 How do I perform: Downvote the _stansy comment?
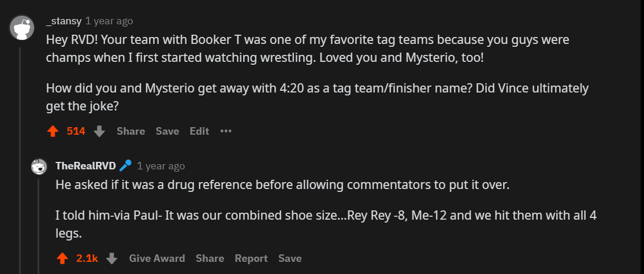[99, 131]
